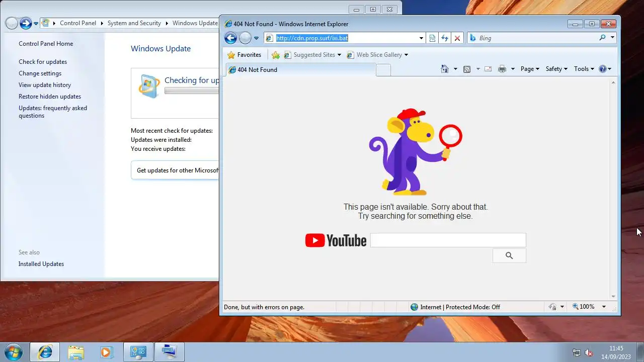Expand the Print options dropdown

[x=513, y=69]
